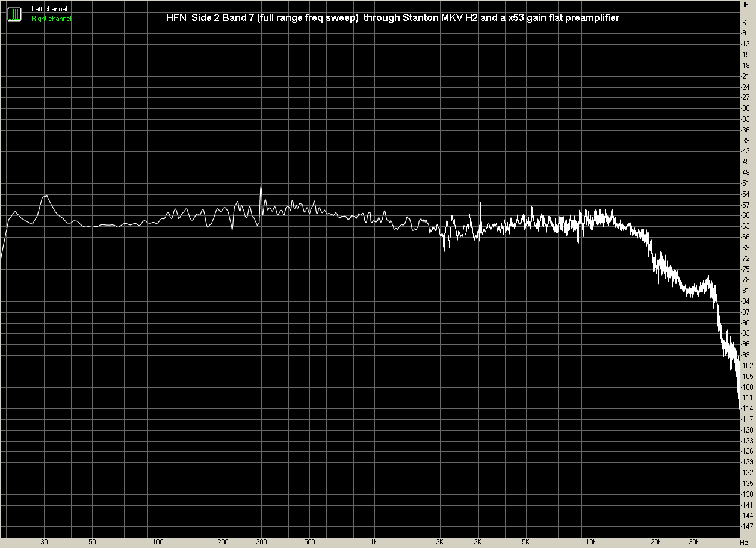Screen dimensions: 756x548
Task: Click the -60 label on the dB axis
Action: pos(745,215)
